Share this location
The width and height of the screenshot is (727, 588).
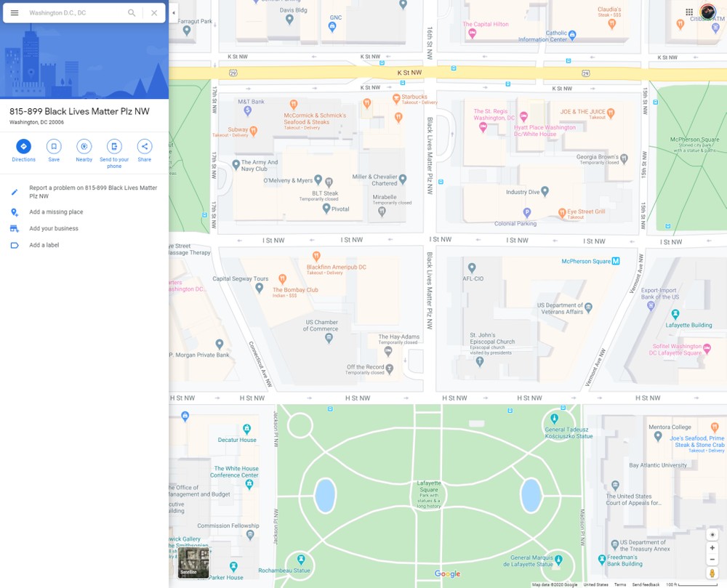145,147
